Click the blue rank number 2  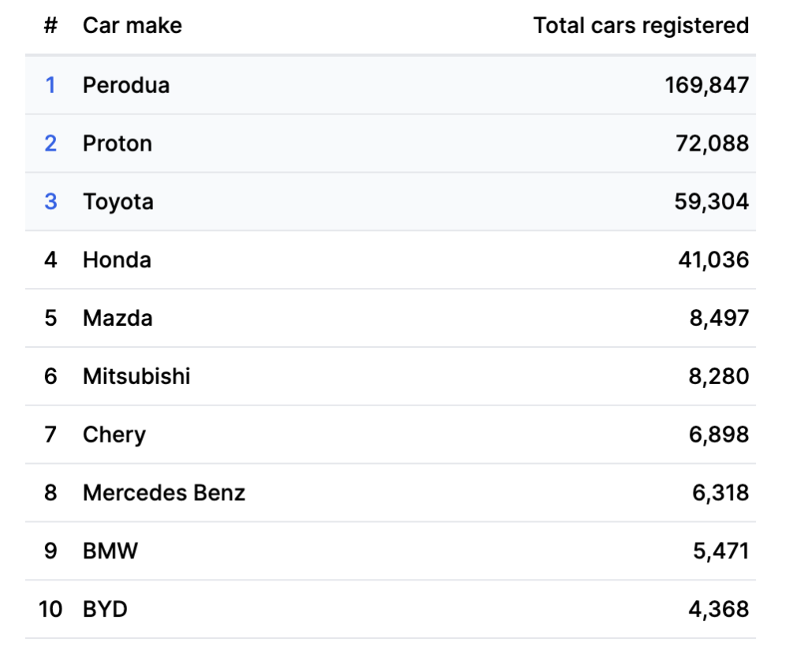coord(50,143)
